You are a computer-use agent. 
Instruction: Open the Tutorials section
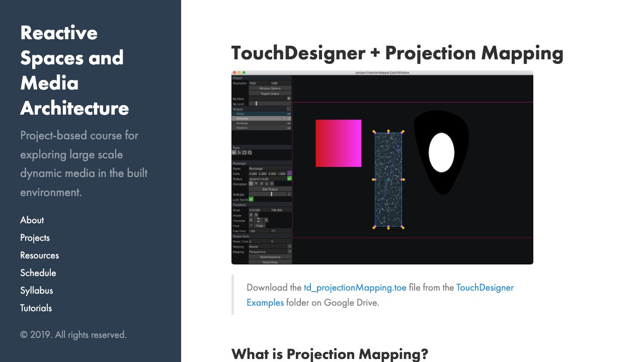point(36,308)
